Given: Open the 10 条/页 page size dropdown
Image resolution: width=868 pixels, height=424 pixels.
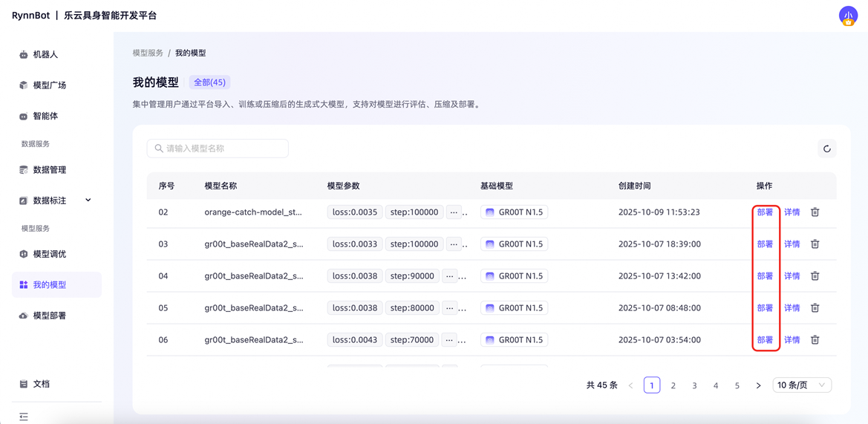Looking at the screenshot, I should 802,385.
